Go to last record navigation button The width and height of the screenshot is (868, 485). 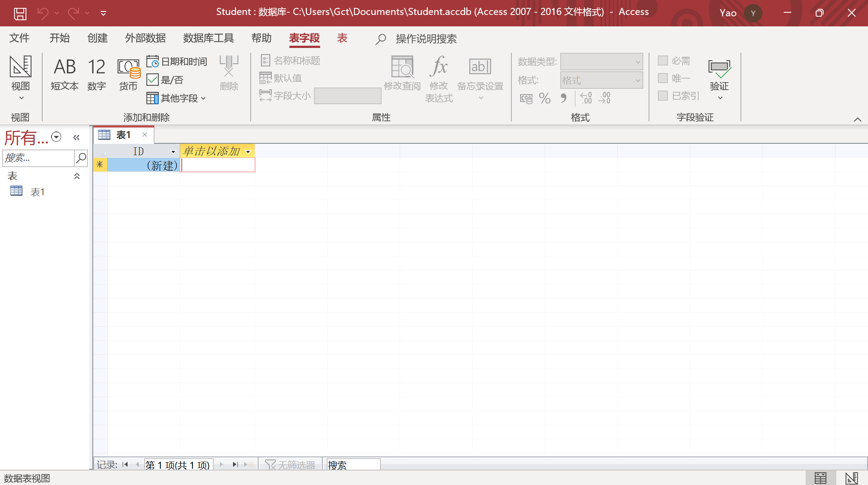point(235,464)
